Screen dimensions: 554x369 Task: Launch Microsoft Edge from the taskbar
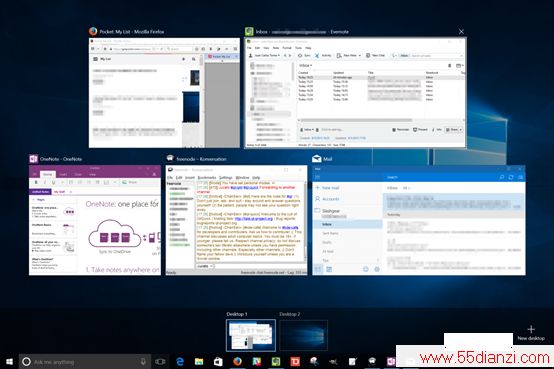[180, 361]
